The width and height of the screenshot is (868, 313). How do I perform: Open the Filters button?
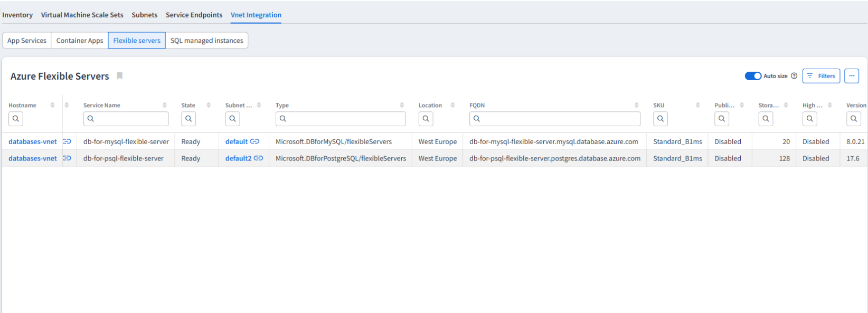[821, 76]
